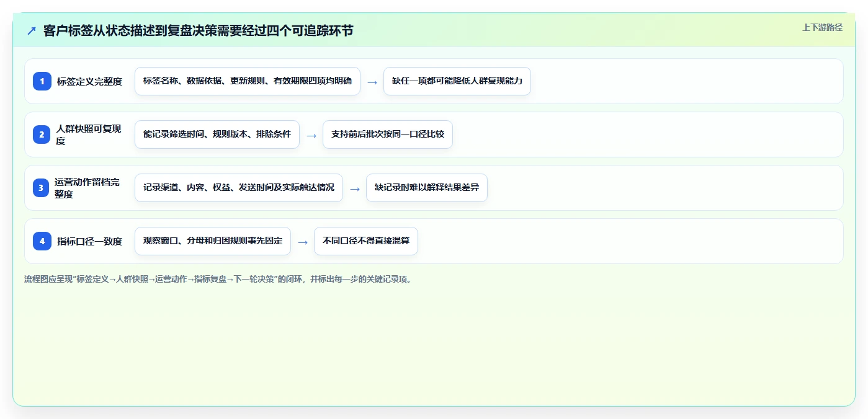Select the box 缺记录时难以解释结果差异
This screenshot has width=868, height=419.
(x=427, y=188)
